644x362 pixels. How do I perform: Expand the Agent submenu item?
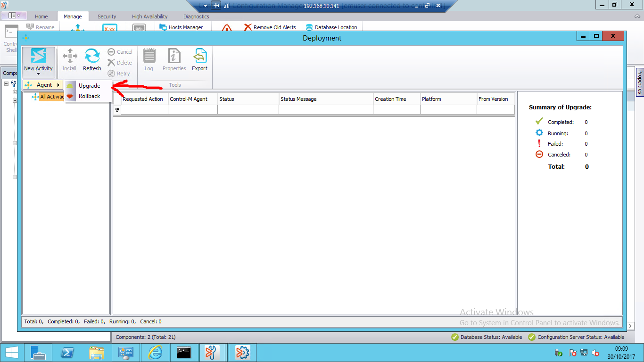click(x=44, y=85)
